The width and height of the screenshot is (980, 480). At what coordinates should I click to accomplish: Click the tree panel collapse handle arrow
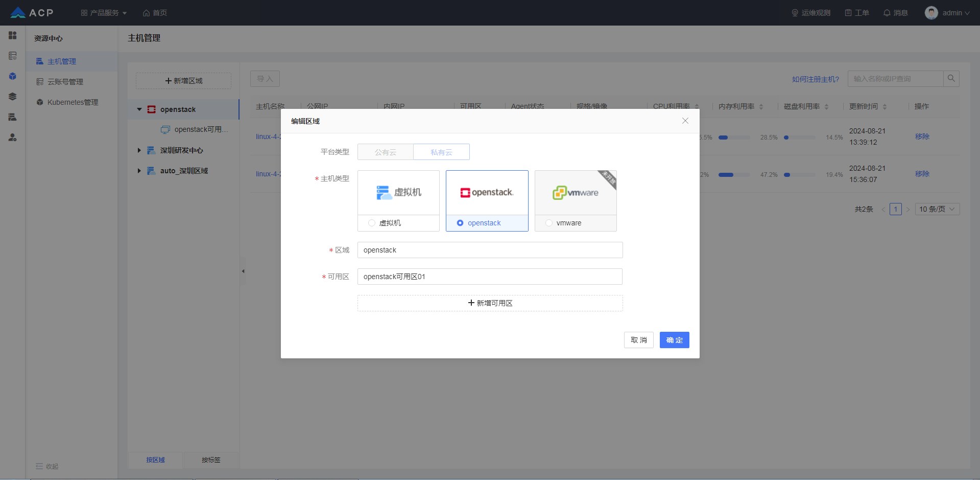(x=243, y=271)
